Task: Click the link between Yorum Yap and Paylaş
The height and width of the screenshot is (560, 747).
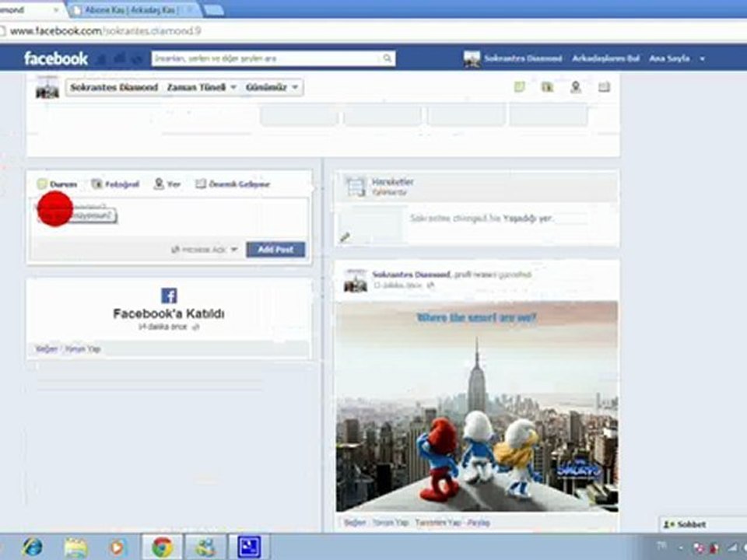Action: tap(438, 523)
